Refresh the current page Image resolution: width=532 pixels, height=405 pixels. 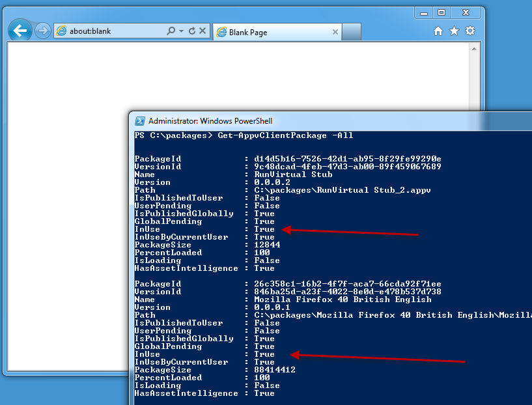coord(191,31)
